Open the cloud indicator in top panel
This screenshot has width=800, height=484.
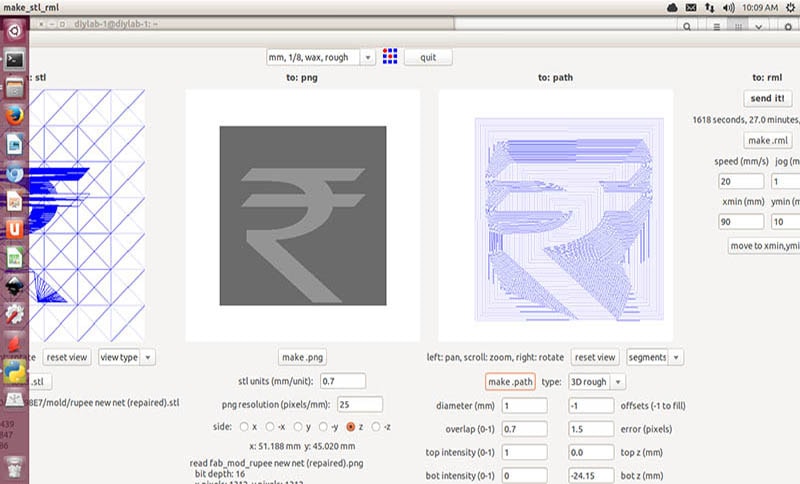tap(672, 8)
